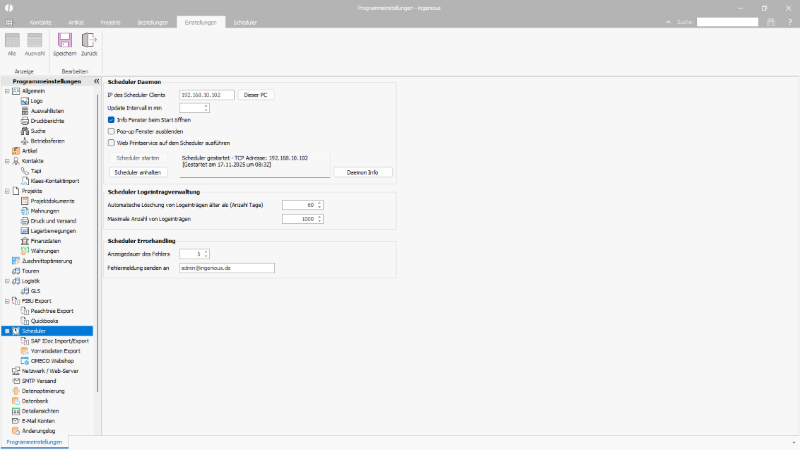Select the Artikel box icon
Screen dimensions: 800x450
coord(16,151)
